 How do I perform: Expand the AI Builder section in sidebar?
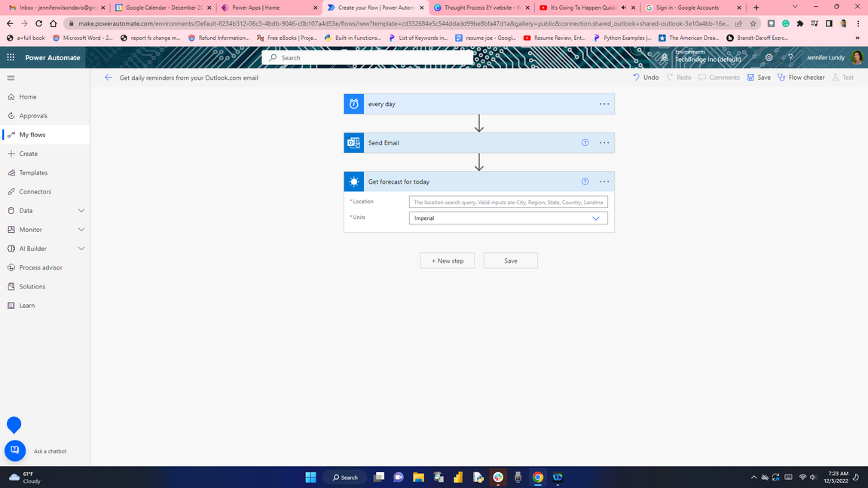coord(81,249)
